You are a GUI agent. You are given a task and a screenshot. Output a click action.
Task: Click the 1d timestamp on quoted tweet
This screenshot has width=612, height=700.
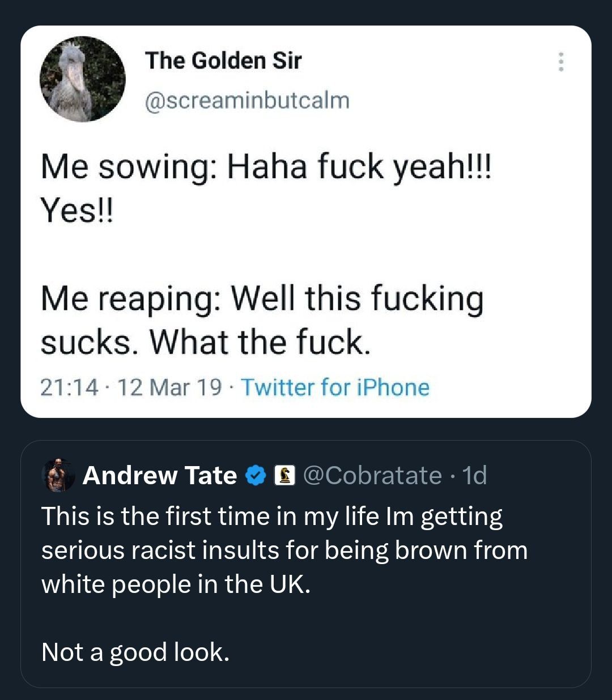click(475, 476)
